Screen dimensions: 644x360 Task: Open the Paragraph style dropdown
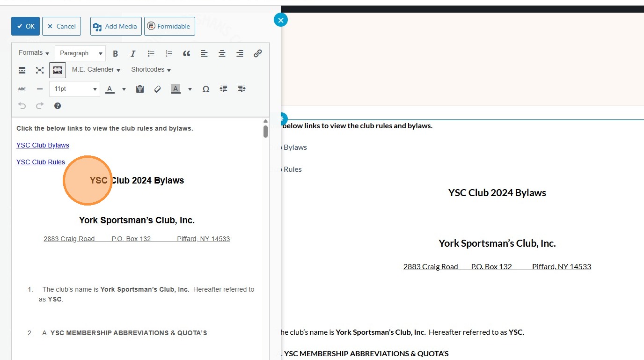click(80, 53)
